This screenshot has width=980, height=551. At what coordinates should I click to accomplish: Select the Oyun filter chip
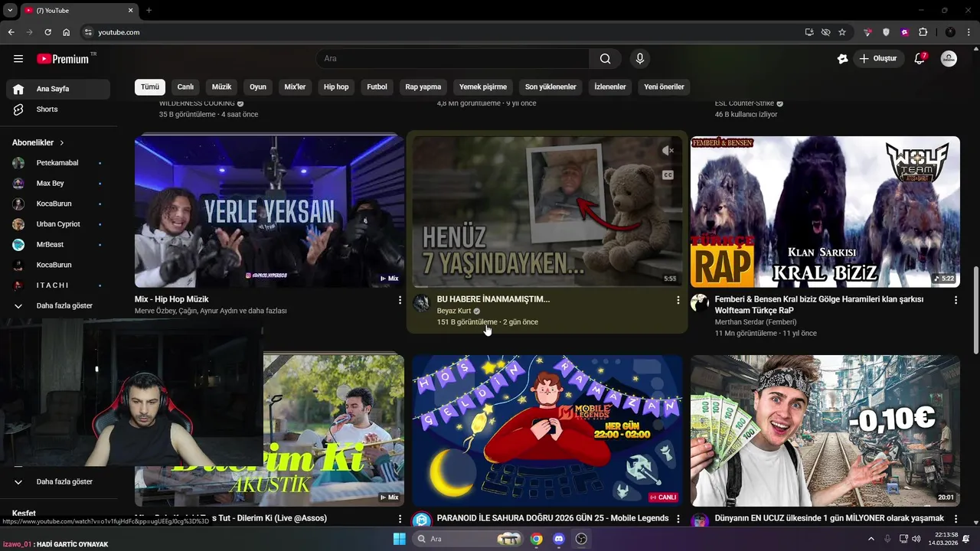point(258,86)
